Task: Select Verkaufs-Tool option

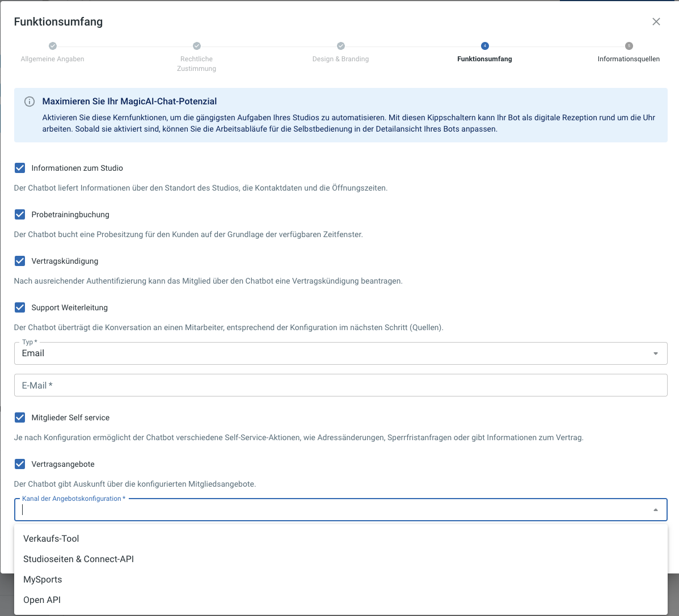Action: tap(341, 538)
